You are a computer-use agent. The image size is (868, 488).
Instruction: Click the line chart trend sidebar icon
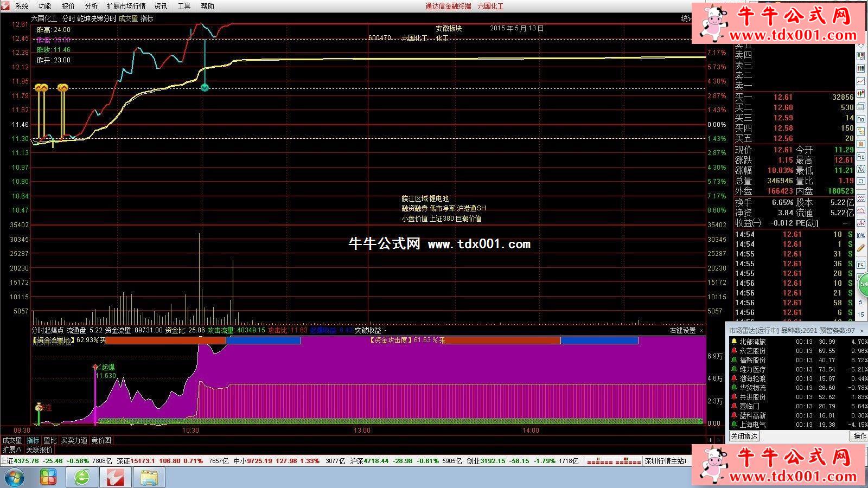(861, 81)
